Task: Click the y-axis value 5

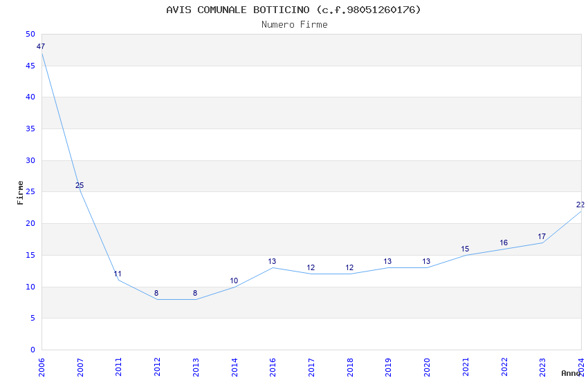Action: click(x=33, y=319)
